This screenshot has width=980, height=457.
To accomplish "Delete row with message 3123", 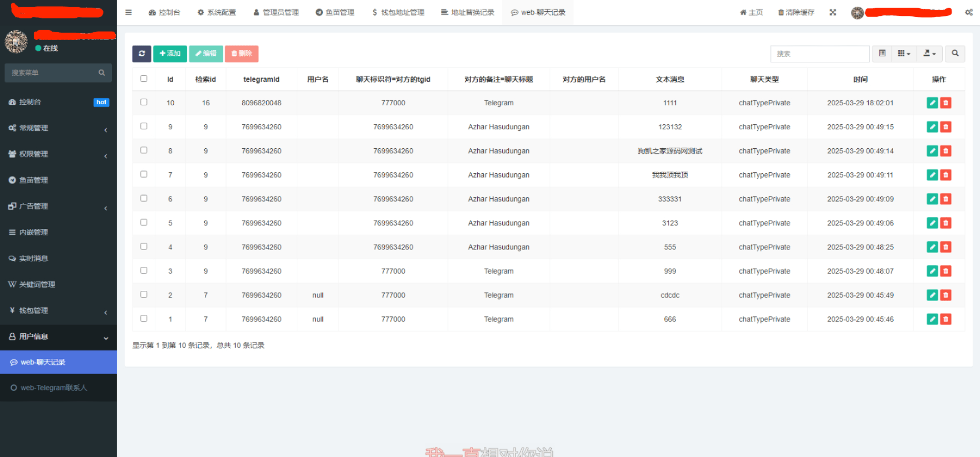I will click(946, 223).
